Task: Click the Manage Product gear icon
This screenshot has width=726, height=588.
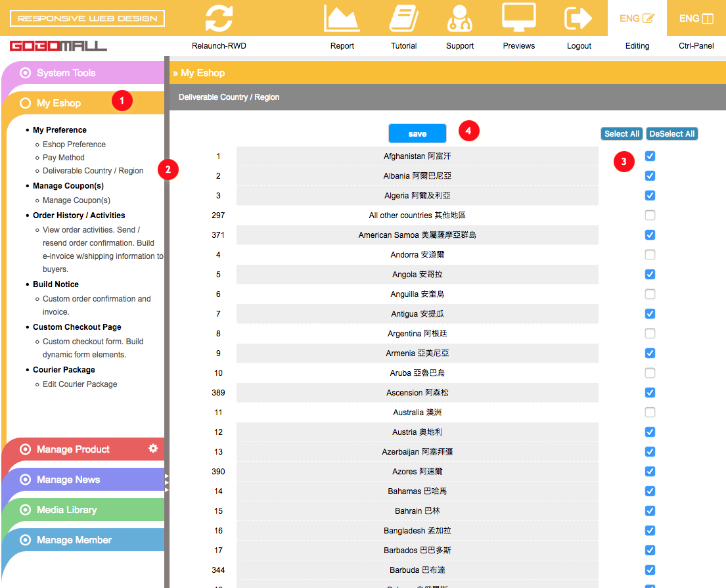Action: tap(153, 448)
